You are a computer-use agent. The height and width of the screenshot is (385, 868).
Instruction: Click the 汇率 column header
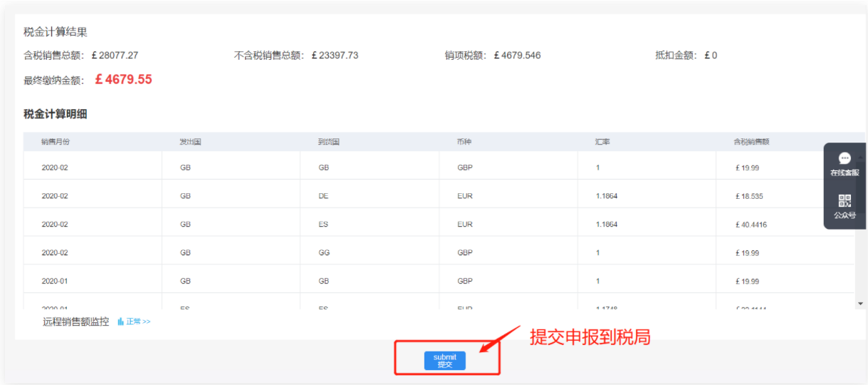tap(602, 142)
